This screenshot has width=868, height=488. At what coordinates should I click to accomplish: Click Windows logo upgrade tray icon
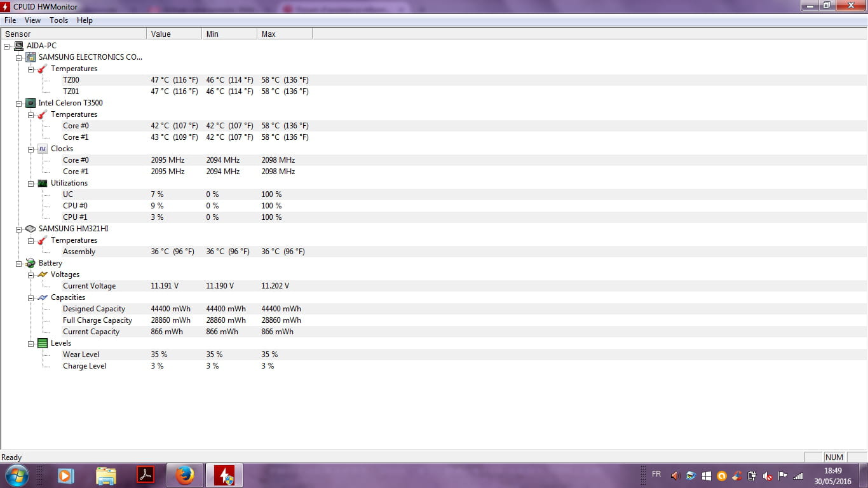[706, 475]
